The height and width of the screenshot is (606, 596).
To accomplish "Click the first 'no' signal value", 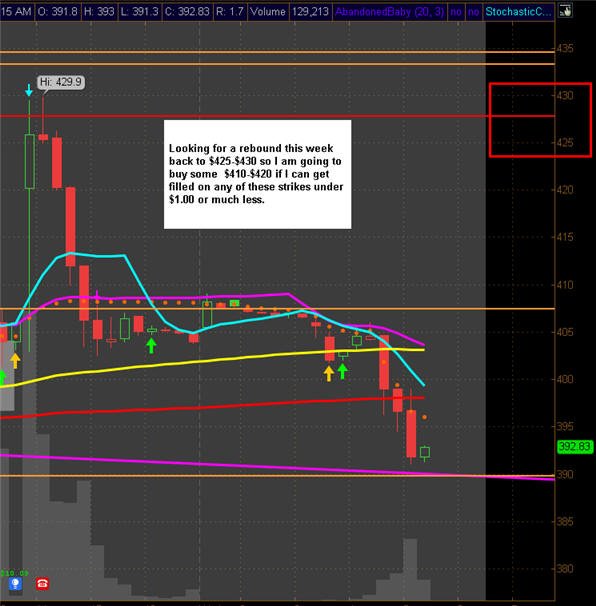I will (x=456, y=12).
